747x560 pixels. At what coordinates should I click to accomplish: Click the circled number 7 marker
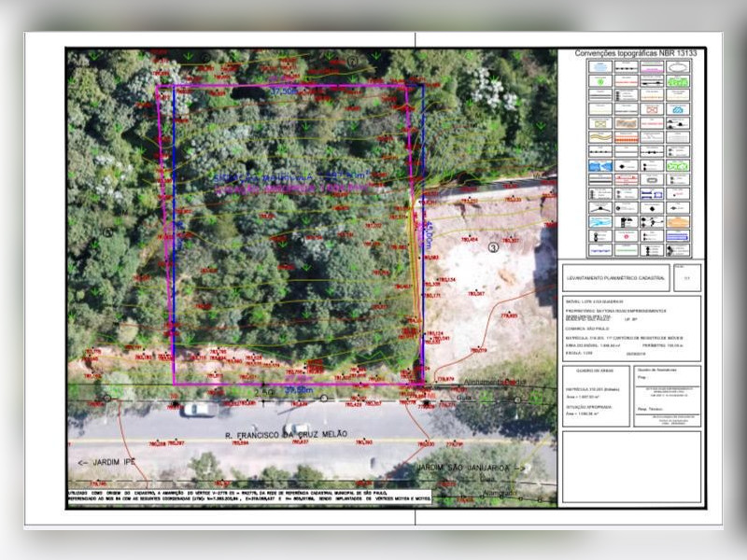click(353, 62)
